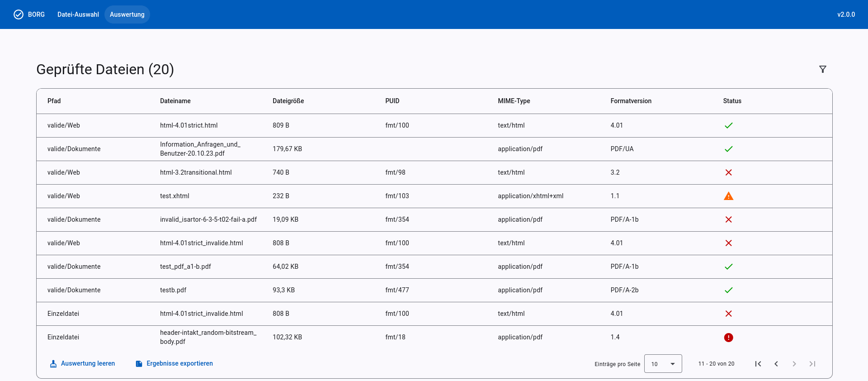Click invalid_isartor-6-3-5-t02-fail-a.pdf file name

[208, 219]
